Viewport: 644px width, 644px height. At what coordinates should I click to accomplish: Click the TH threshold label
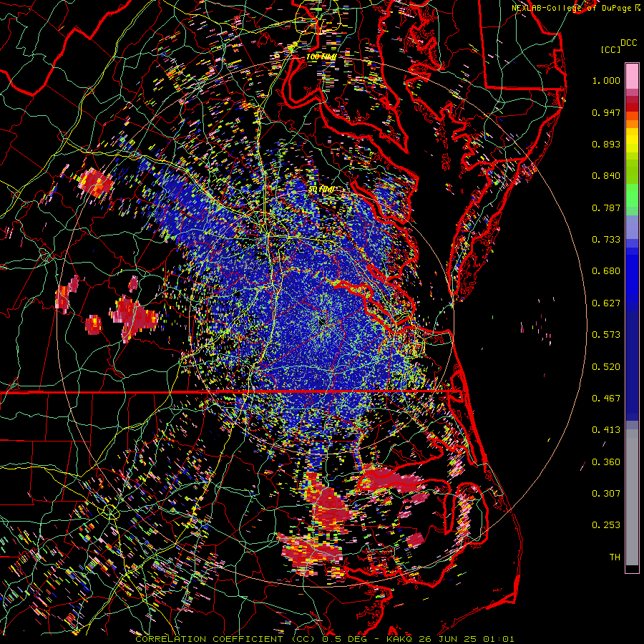(615, 557)
